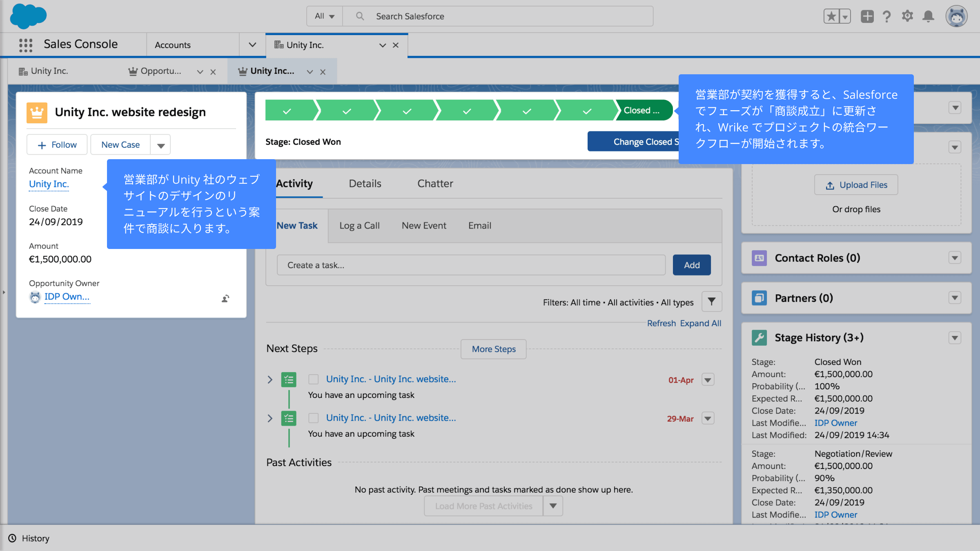This screenshot has width=980, height=551.
Task: Click the Upload Files button
Action: click(856, 185)
